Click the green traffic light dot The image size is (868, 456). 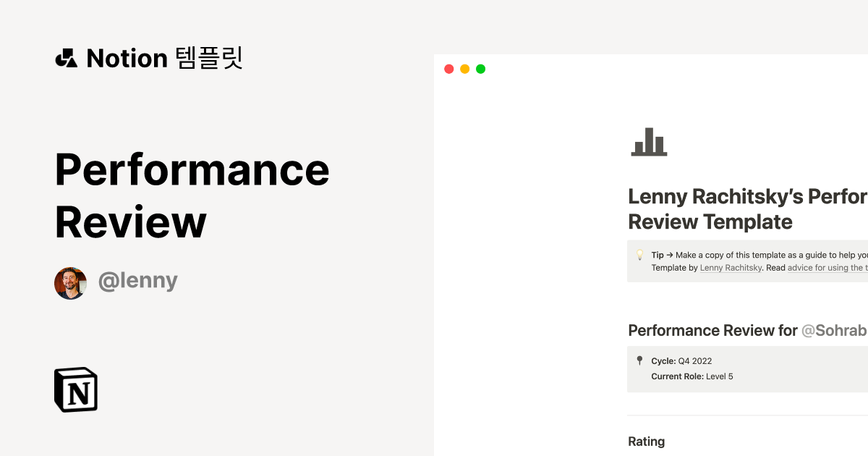pos(480,69)
